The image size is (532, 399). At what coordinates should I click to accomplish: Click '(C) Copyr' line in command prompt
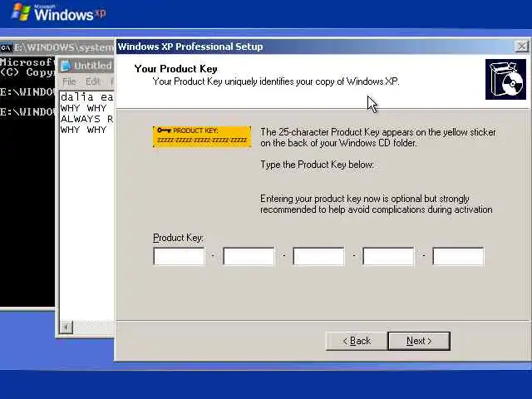pos(27,72)
